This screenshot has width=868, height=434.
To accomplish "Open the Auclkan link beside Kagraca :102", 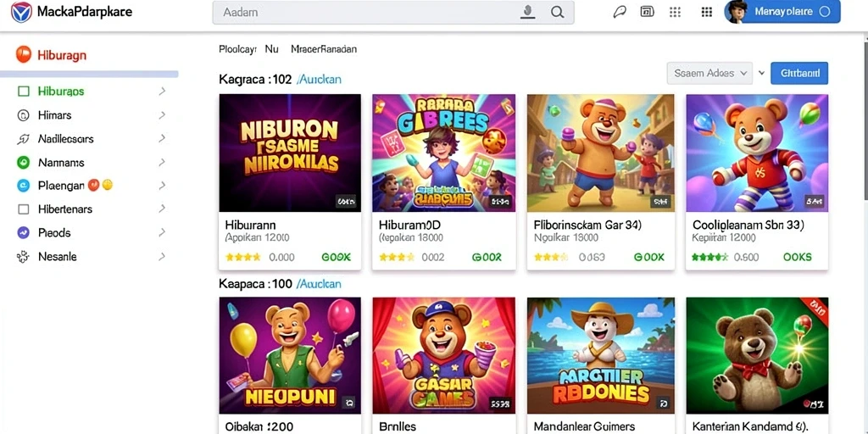I will pyautogui.click(x=320, y=79).
